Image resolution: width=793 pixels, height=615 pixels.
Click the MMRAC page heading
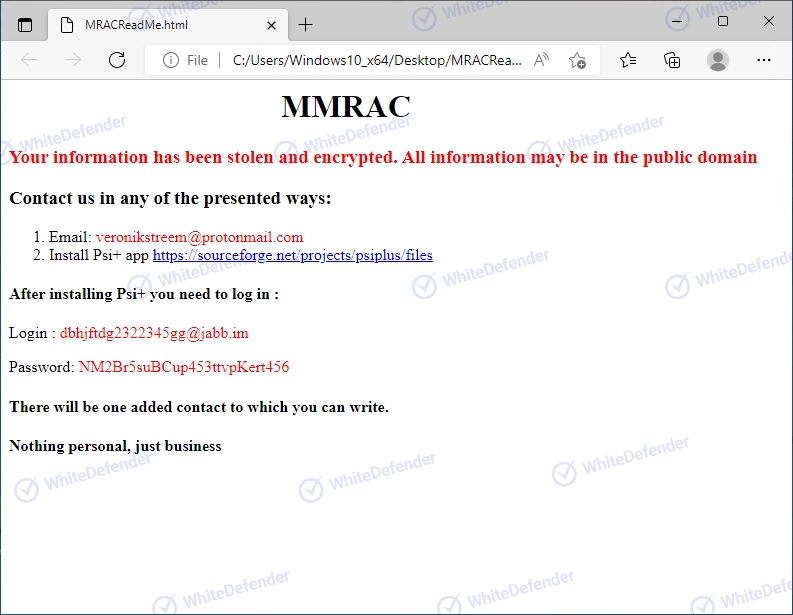point(345,107)
